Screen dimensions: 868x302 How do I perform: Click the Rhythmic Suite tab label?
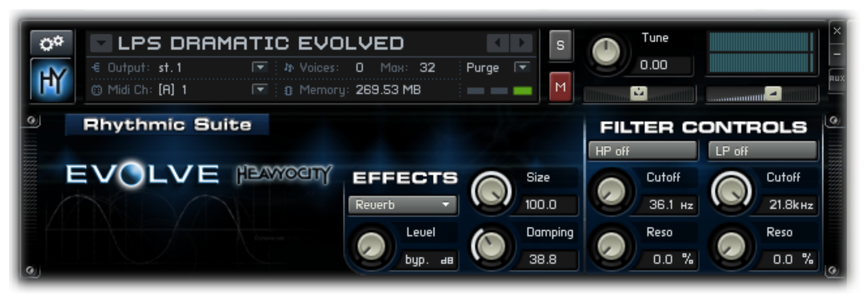[x=167, y=124]
